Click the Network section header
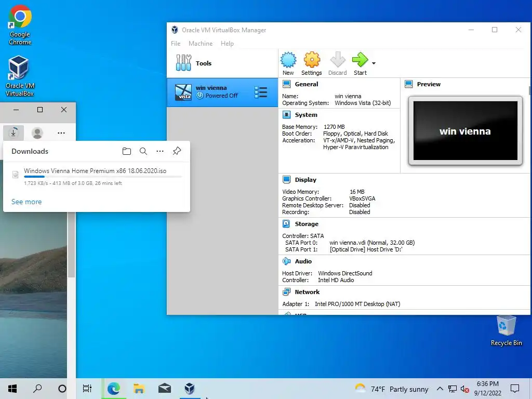 [307, 292]
